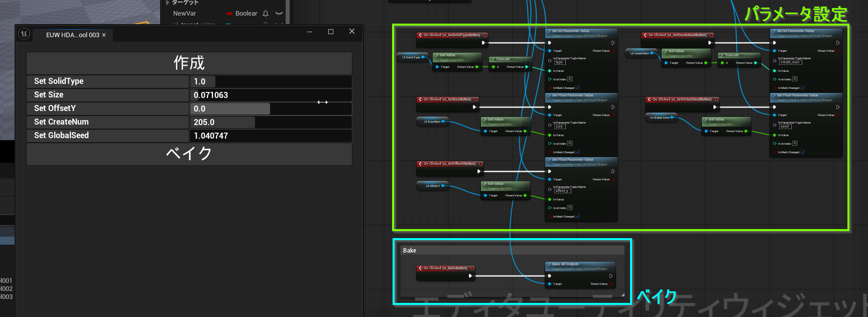Click the red Boolean type pill for NewVar

229,14
